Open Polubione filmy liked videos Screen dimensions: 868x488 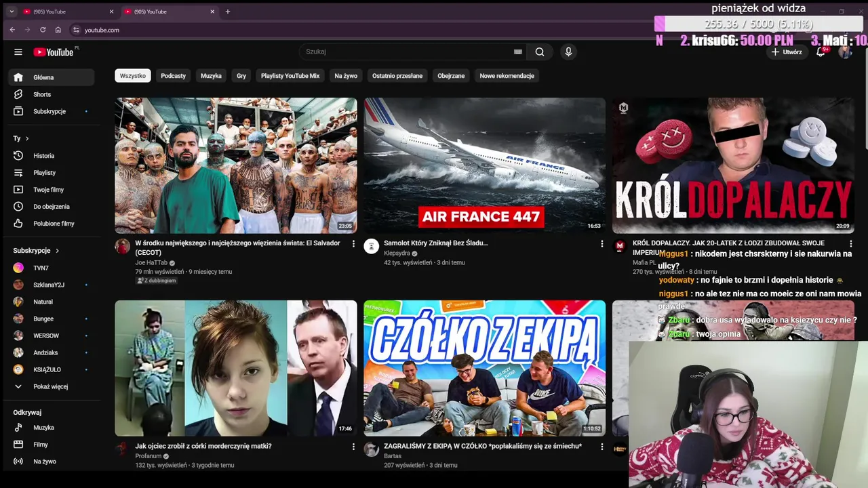(x=52, y=224)
